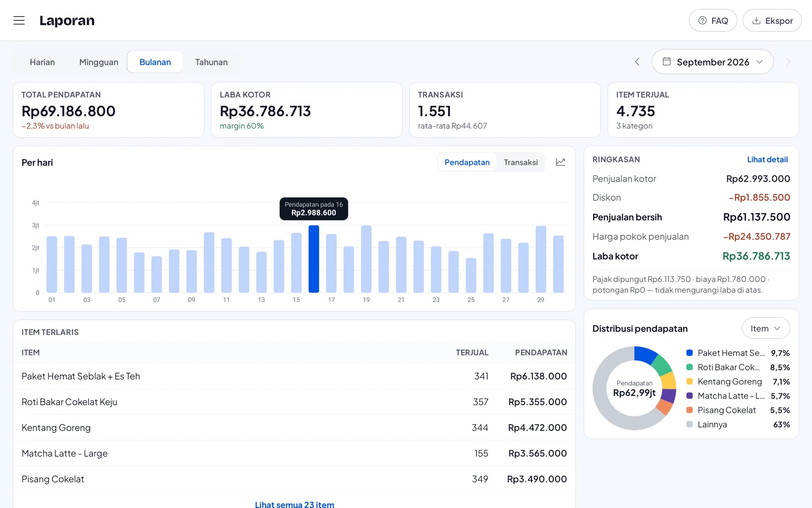
Task: Click the Diskon value -Rp1.855.500
Action: click(x=759, y=198)
